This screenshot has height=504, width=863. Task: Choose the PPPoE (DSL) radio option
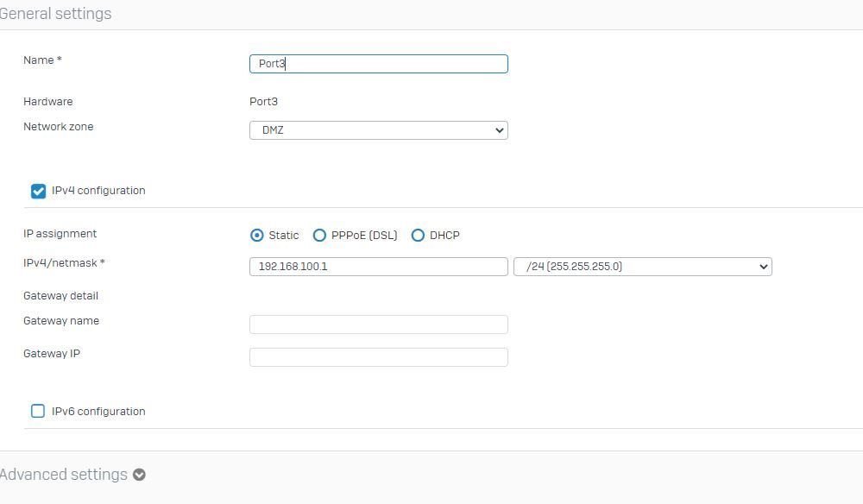319,236
